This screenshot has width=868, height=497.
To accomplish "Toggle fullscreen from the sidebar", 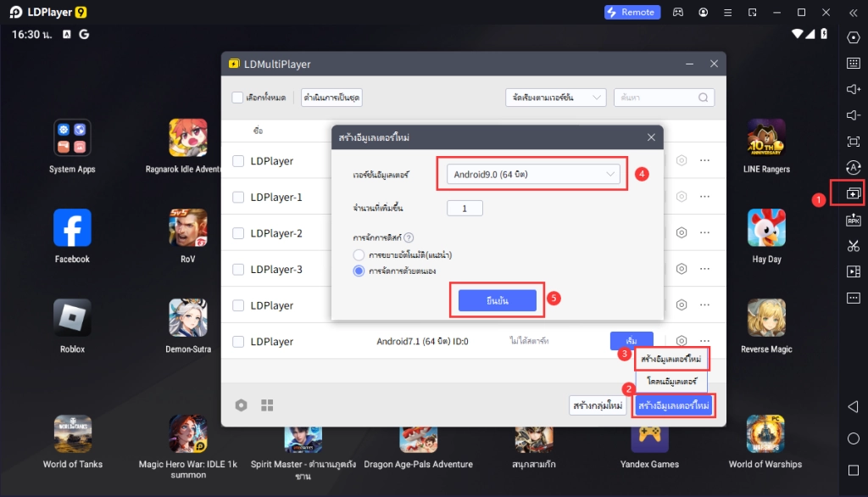I will [x=853, y=142].
